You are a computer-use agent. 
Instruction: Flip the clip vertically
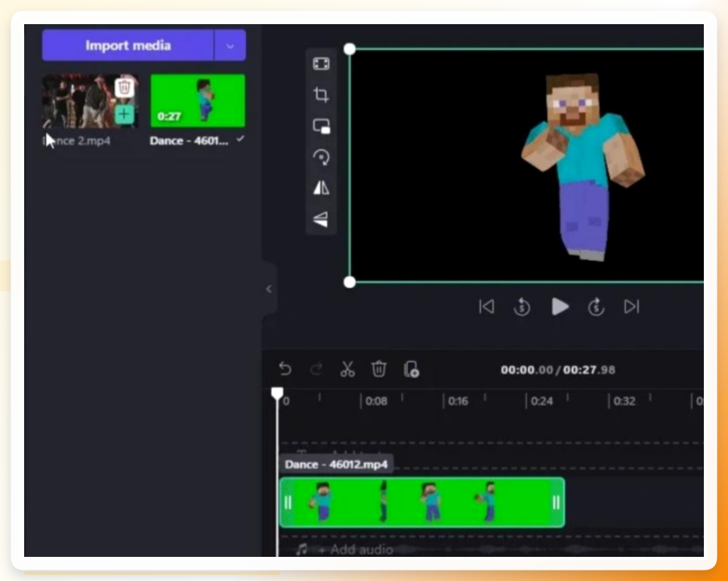click(x=321, y=219)
